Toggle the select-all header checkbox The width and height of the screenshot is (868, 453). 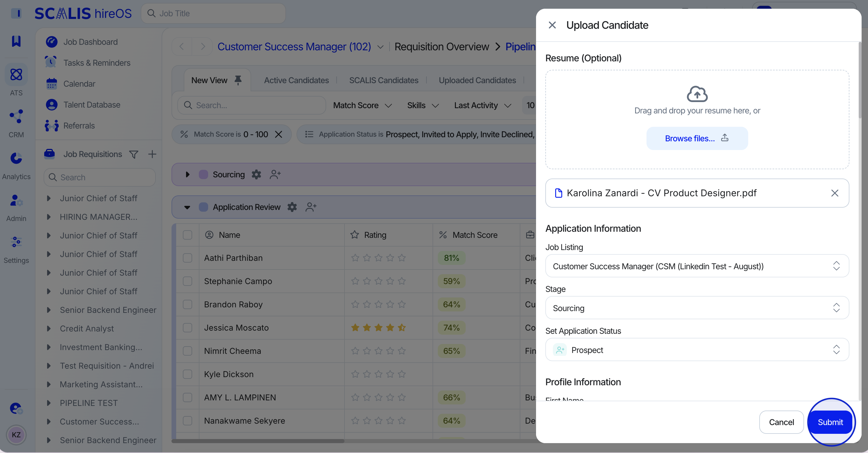(187, 235)
